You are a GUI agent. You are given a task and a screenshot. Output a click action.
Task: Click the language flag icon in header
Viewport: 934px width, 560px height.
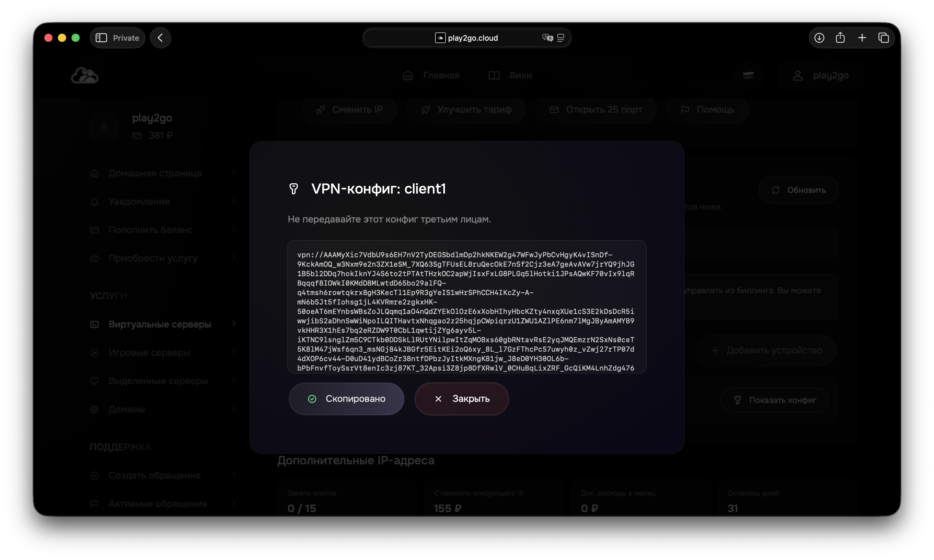[748, 75]
